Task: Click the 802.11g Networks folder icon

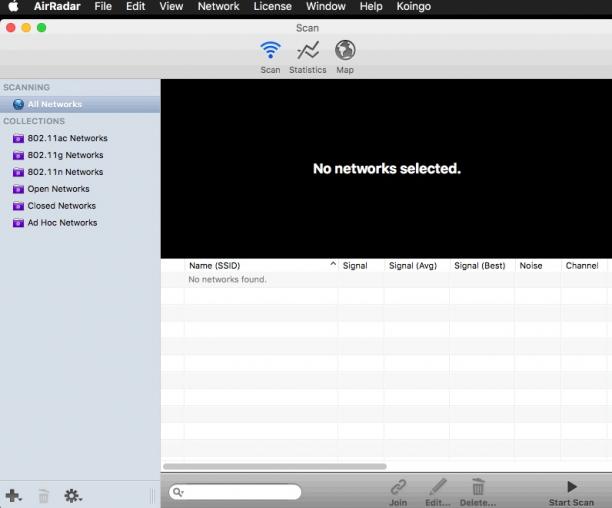Action: click(18, 155)
